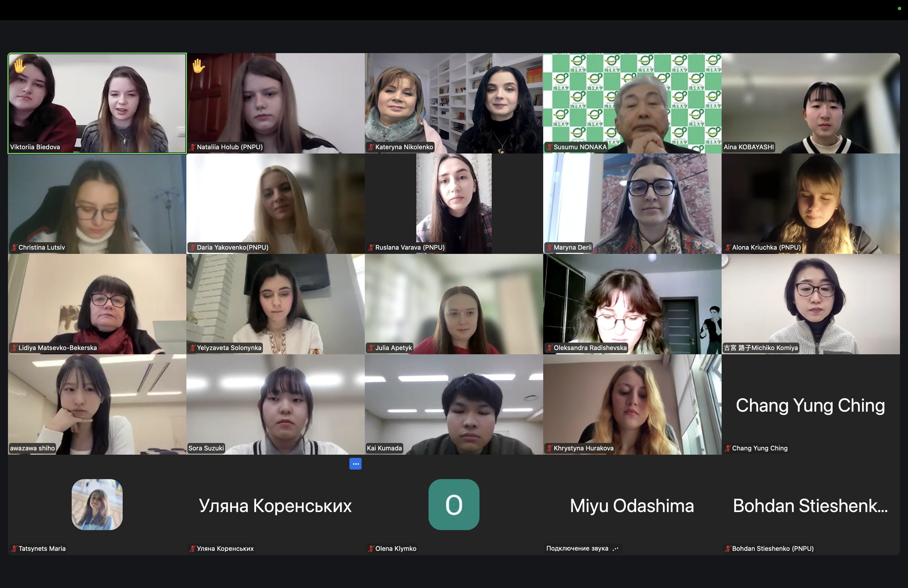Click the green status dot in top-right corner
The height and width of the screenshot is (588, 908).
point(899,8)
